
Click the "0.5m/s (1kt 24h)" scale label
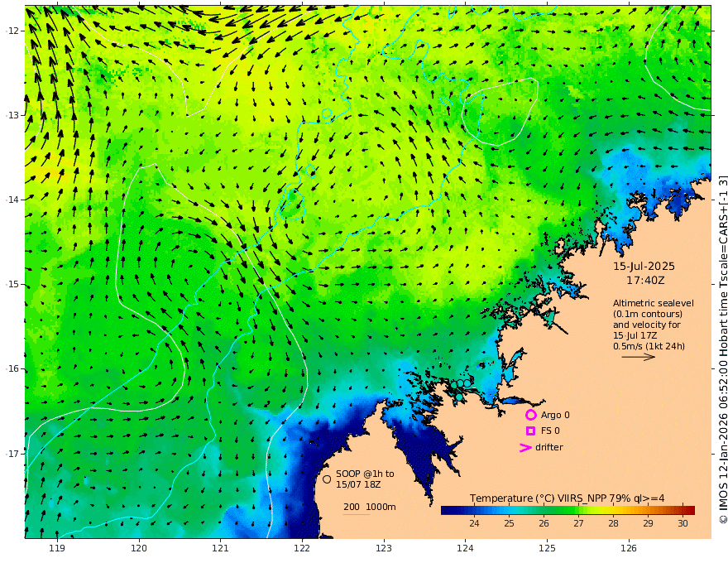(x=649, y=346)
